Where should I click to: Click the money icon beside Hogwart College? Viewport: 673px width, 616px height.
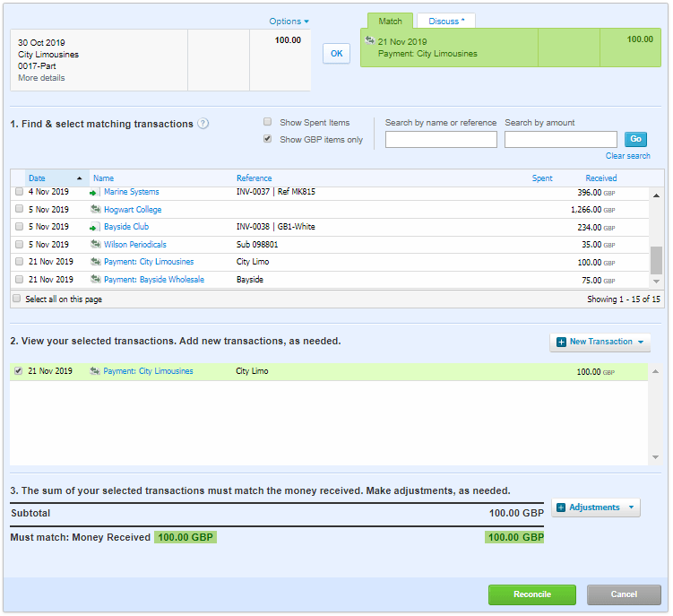point(94,210)
